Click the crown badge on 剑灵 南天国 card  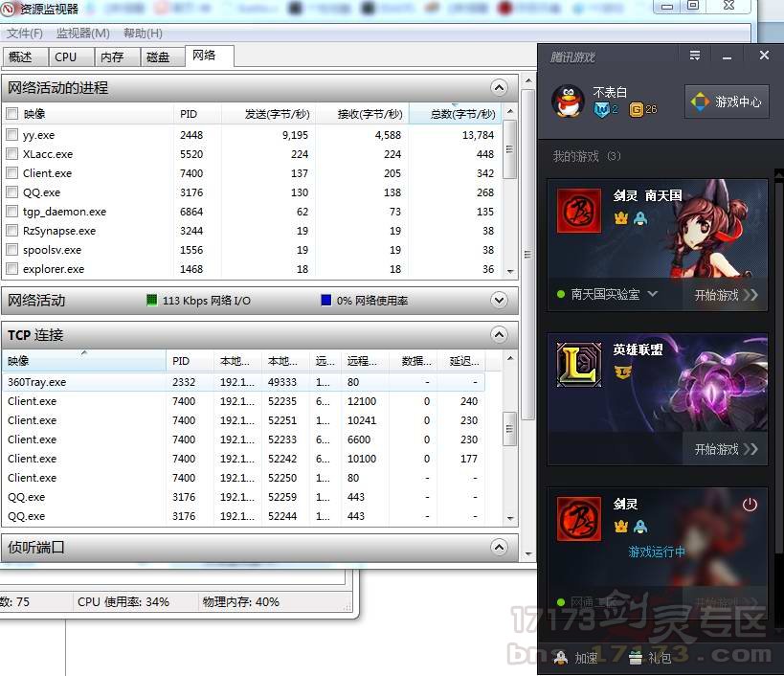pyautogui.click(x=621, y=218)
